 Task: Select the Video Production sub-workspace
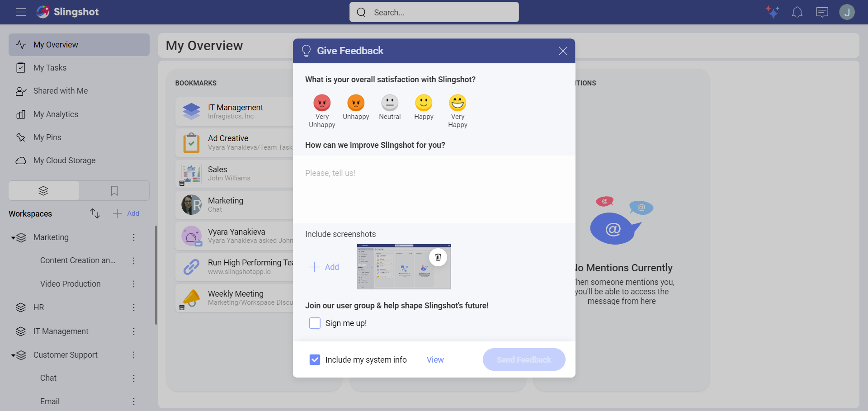[71, 284]
